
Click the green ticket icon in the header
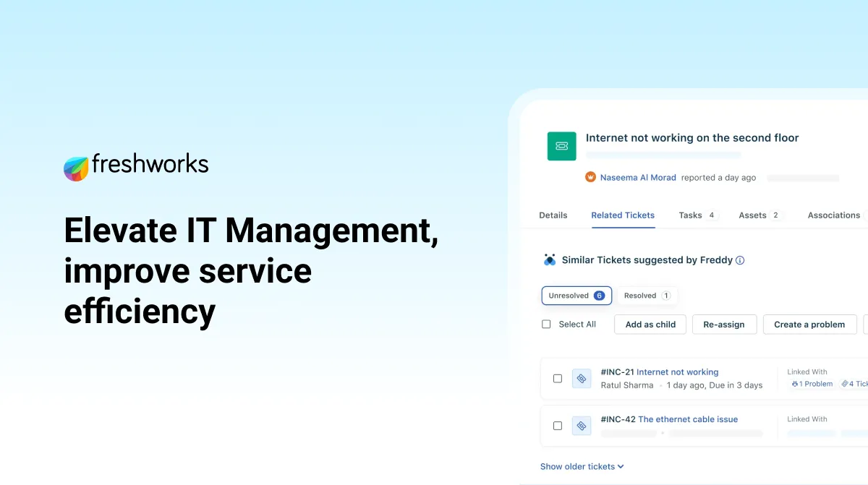point(561,145)
